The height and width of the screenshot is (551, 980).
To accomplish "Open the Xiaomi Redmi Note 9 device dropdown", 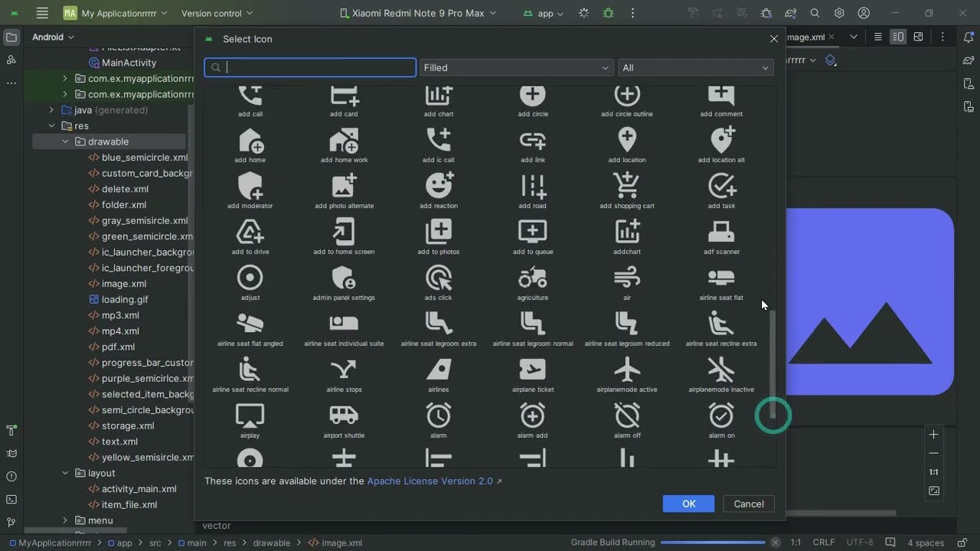I will 417,13.
